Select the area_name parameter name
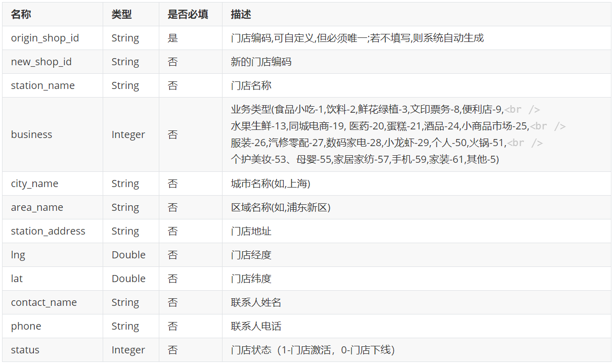 (x=37, y=207)
